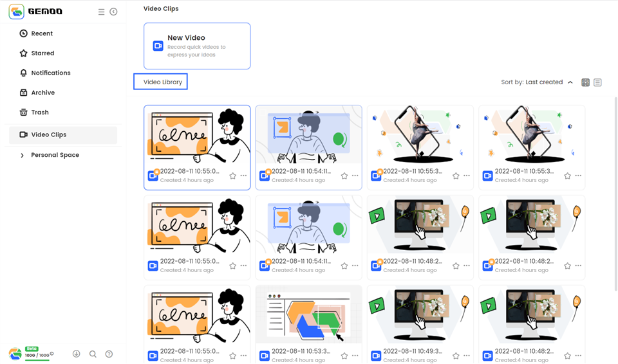Expand the Personal Space tree item
618x364 pixels.
tap(22, 155)
